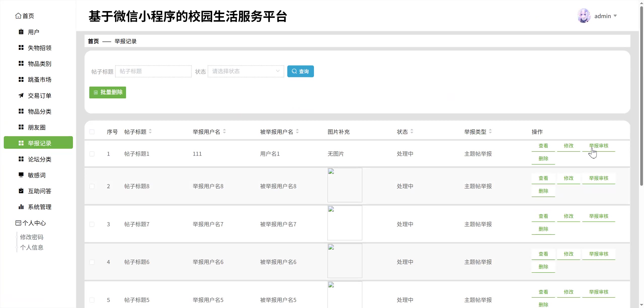This screenshot has height=308, width=644.
Task: Click the monitor icon beside 敏感词
Action: [x=21, y=175]
